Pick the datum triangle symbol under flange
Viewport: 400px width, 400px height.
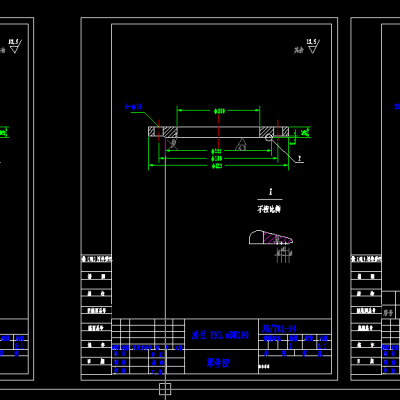(x=241, y=144)
